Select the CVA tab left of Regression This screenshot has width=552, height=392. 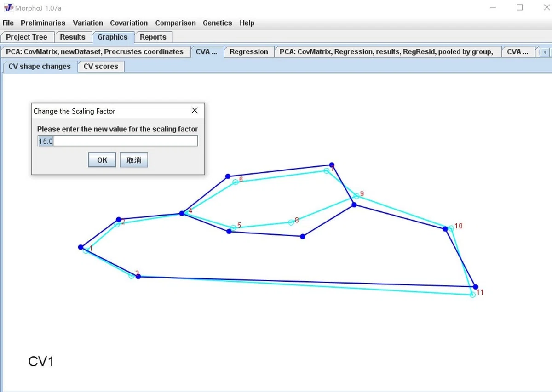point(207,52)
